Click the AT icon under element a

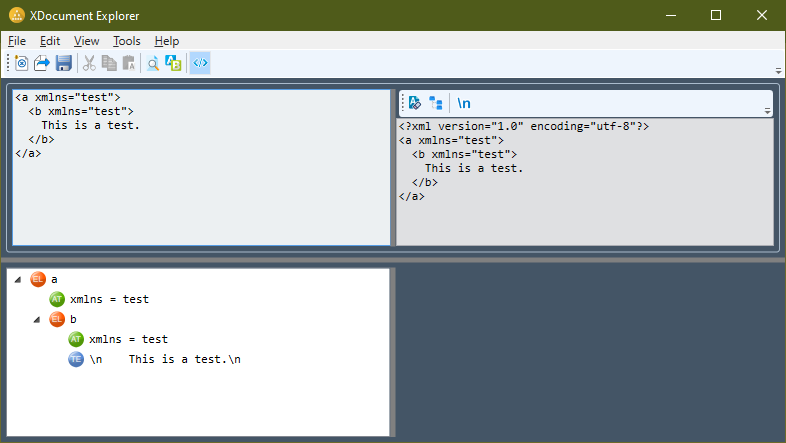click(x=57, y=299)
